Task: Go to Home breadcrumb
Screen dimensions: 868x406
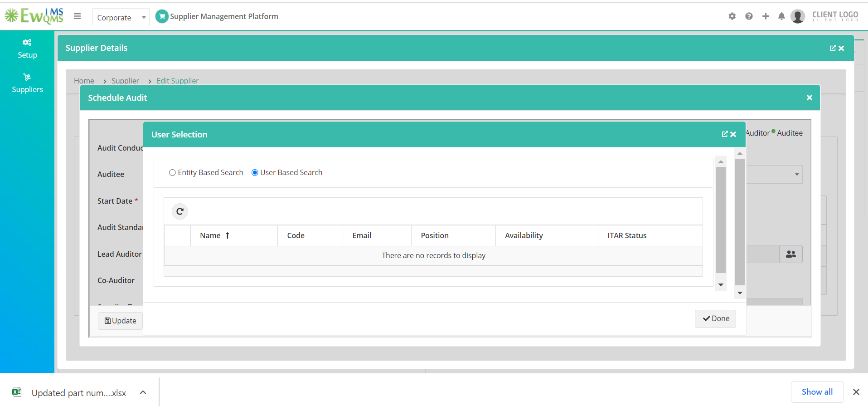Action: click(x=84, y=81)
